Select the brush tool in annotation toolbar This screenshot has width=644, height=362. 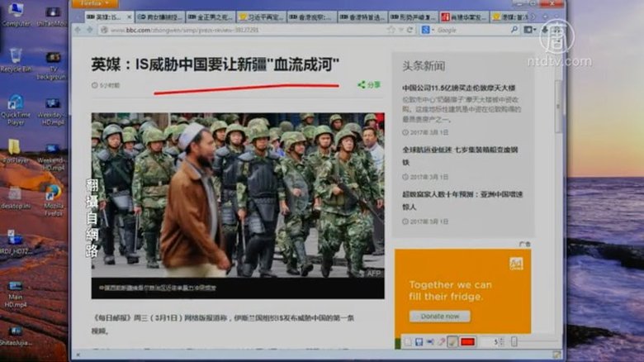(452, 341)
